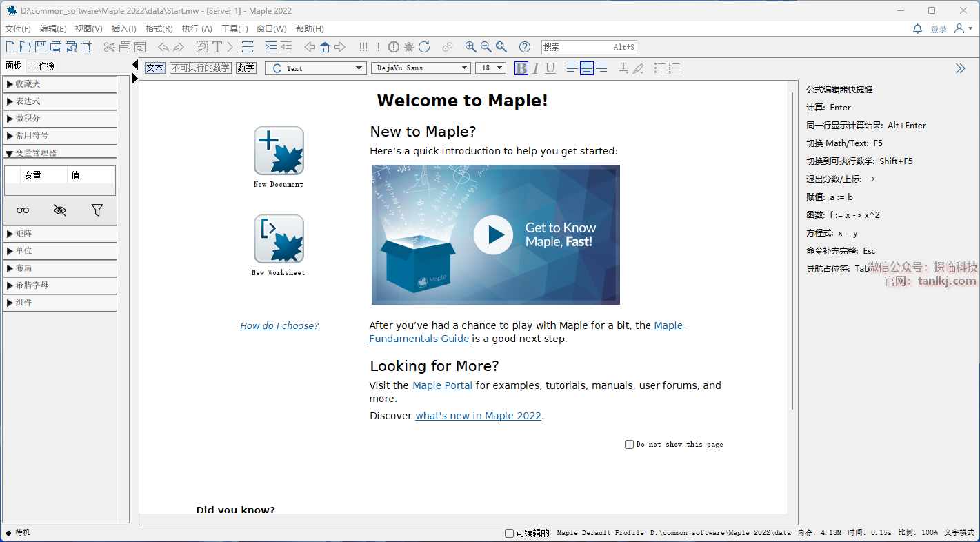Check the 'Do not show this page' box
This screenshot has height=542, width=980.
629,445
